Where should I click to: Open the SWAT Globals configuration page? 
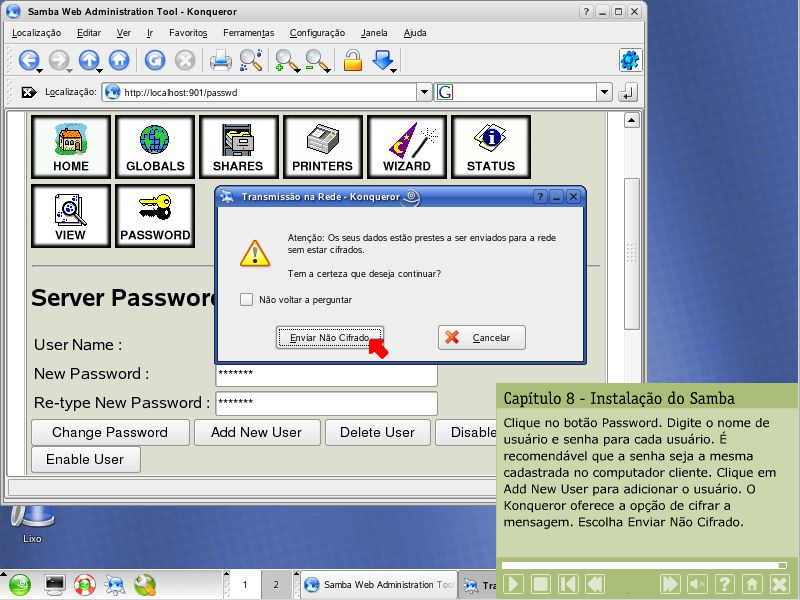coord(155,147)
